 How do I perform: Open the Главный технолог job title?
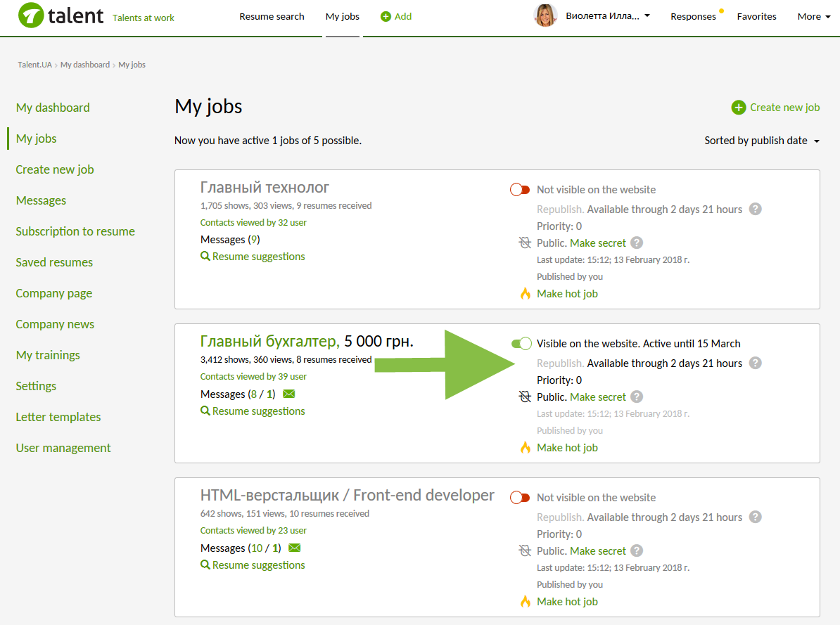[x=265, y=188]
